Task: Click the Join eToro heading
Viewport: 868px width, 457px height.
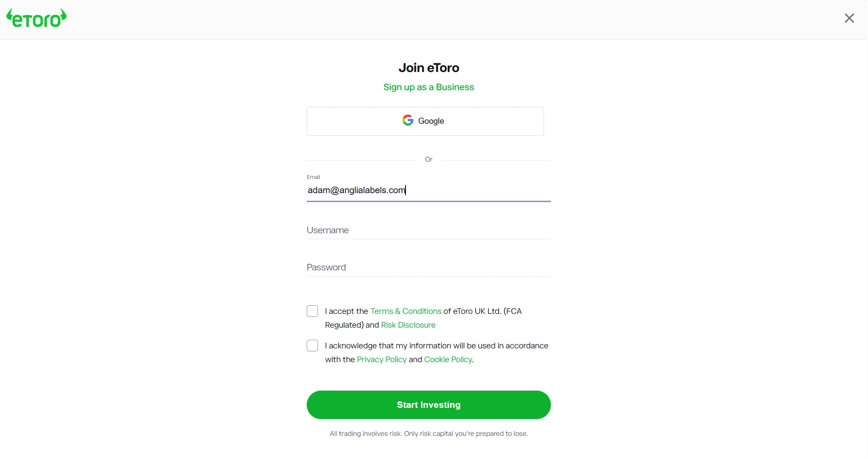Action: point(428,68)
